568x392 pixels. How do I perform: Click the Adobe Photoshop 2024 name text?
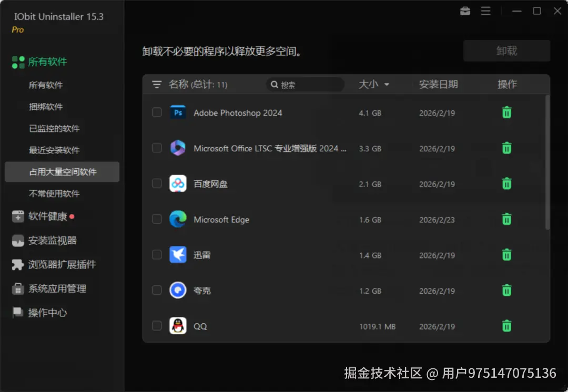pyautogui.click(x=238, y=113)
